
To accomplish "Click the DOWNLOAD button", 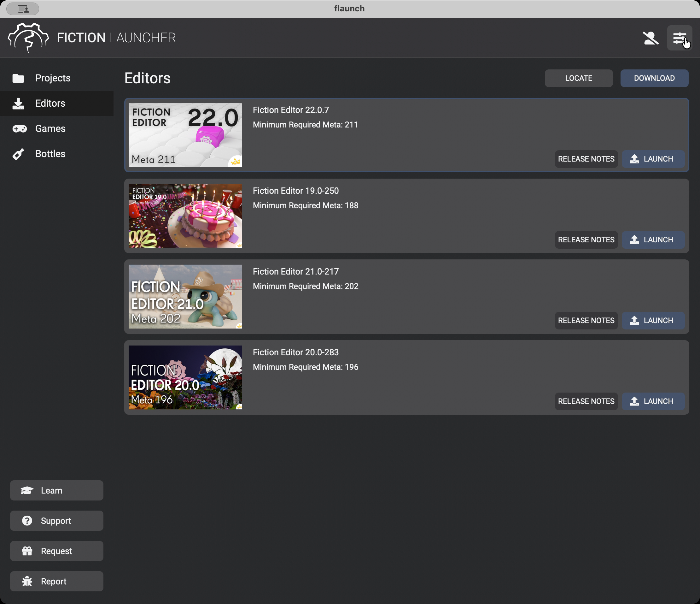I will (x=654, y=78).
